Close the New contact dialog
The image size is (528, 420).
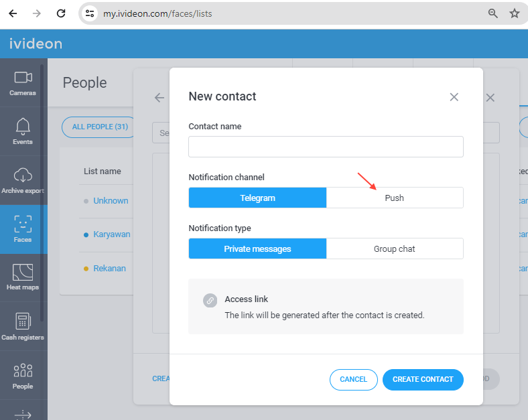click(454, 97)
